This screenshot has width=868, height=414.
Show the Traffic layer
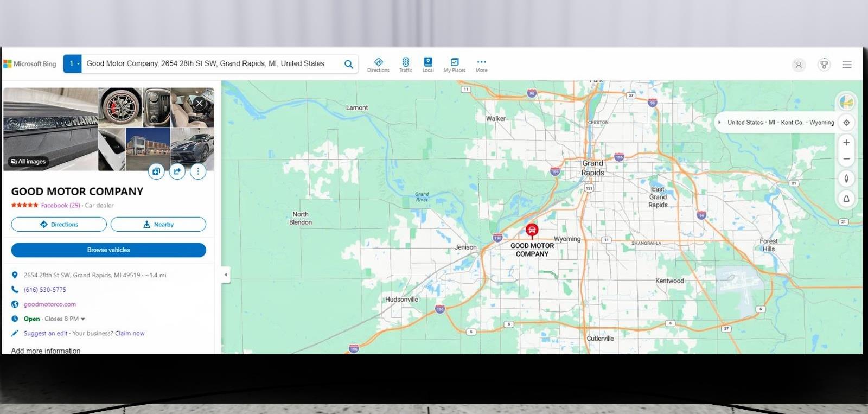(x=406, y=65)
